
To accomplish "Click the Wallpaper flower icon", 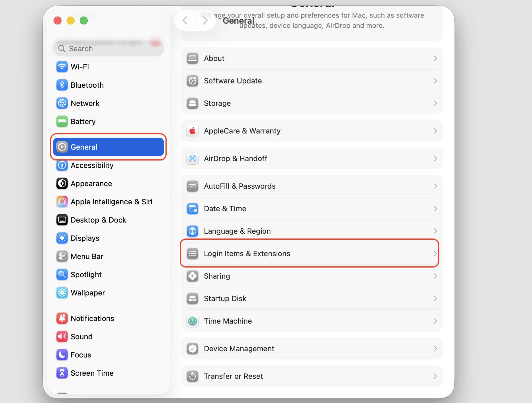I will (x=62, y=293).
